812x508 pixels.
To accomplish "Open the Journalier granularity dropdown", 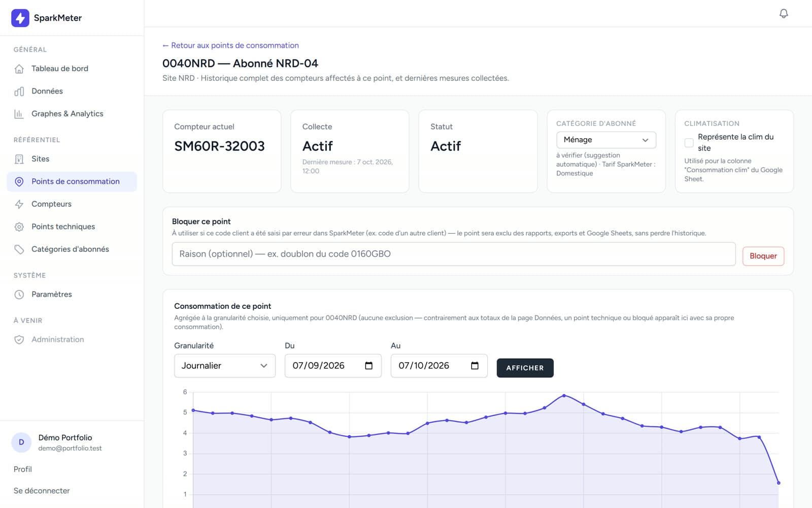I will [225, 366].
